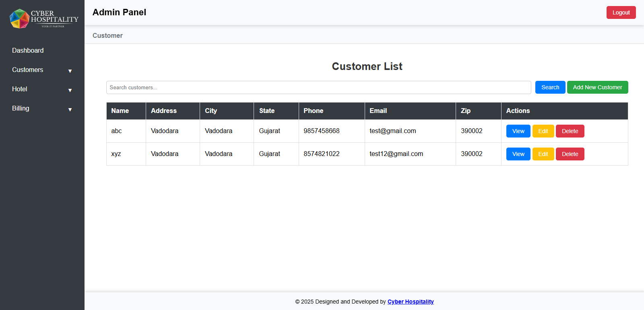Expand the Hotel submenu arrow

70,90
